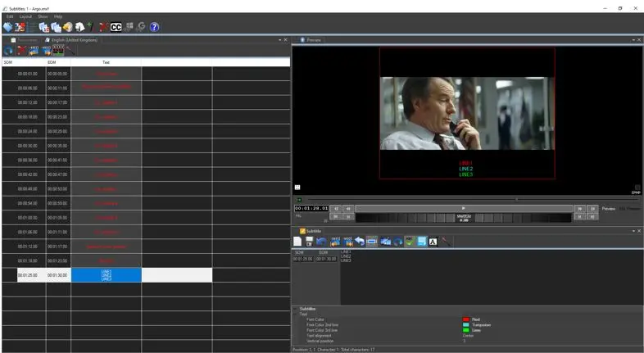Open the subtitle list panel dropdown arrow

(x=279, y=39)
